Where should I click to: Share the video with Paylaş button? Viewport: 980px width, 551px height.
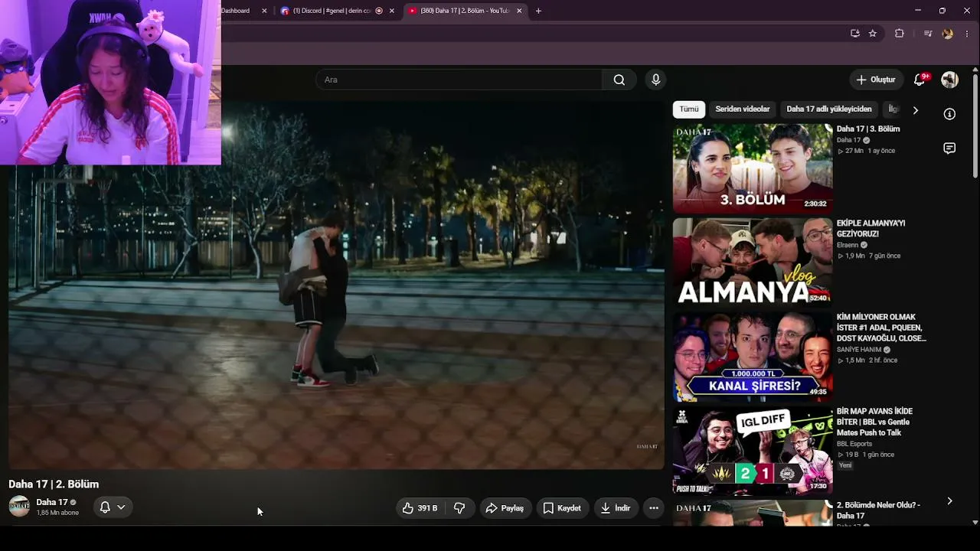click(x=505, y=508)
